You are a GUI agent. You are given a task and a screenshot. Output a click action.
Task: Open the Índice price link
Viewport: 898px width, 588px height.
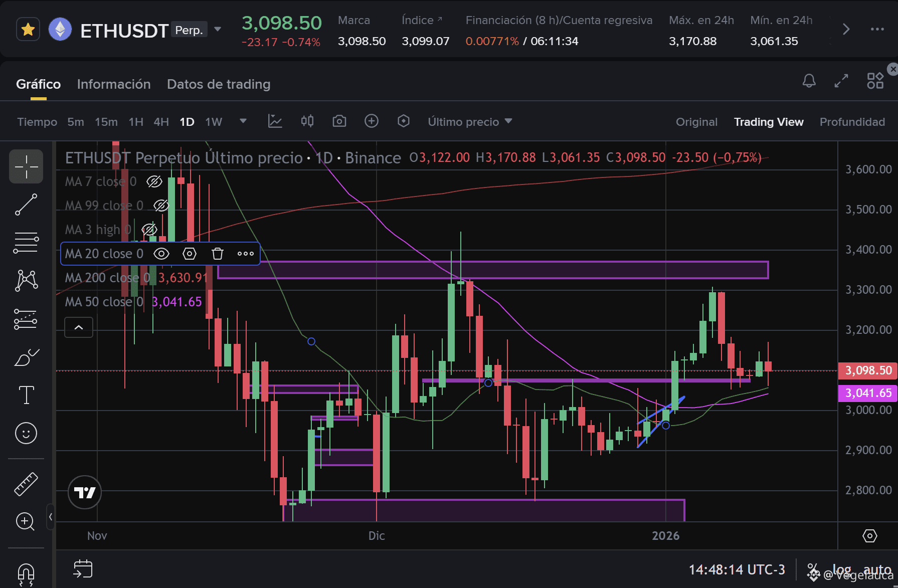(x=422, y=20)
